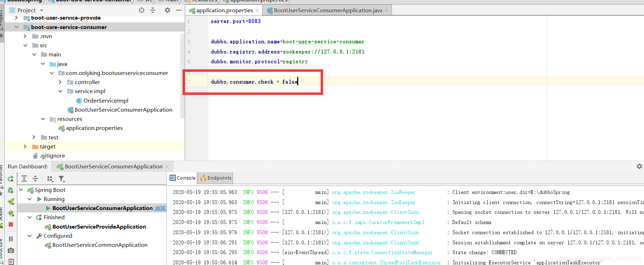
Task: Collapse the Configured group
Action: point(30,236)
